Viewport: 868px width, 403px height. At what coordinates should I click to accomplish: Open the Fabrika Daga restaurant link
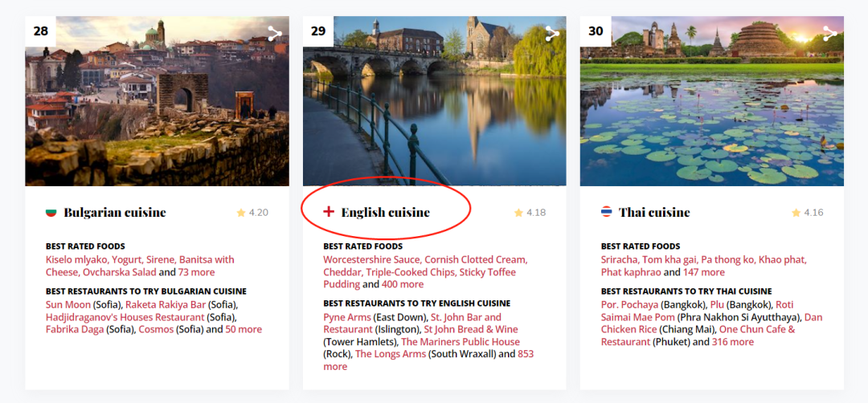75,330
